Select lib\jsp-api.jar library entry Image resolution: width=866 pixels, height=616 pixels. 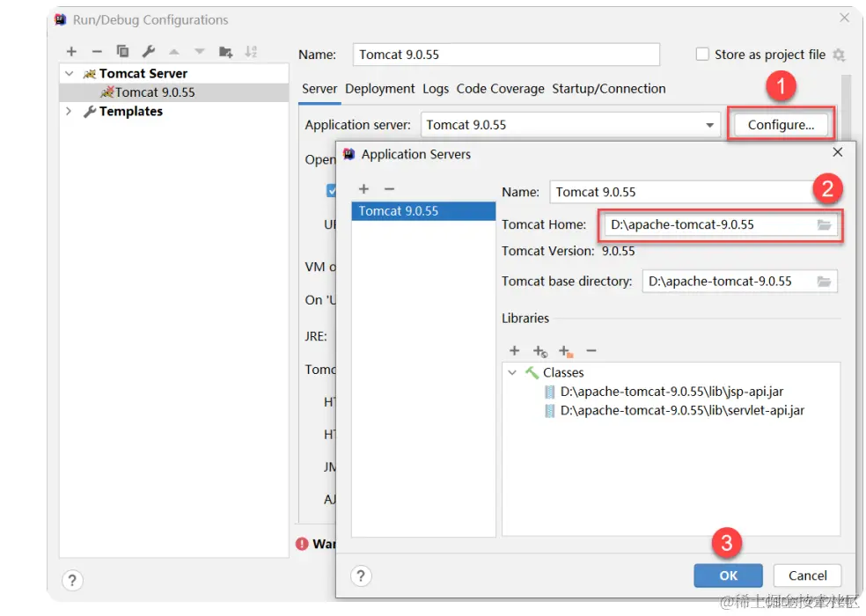coord(672,392)
